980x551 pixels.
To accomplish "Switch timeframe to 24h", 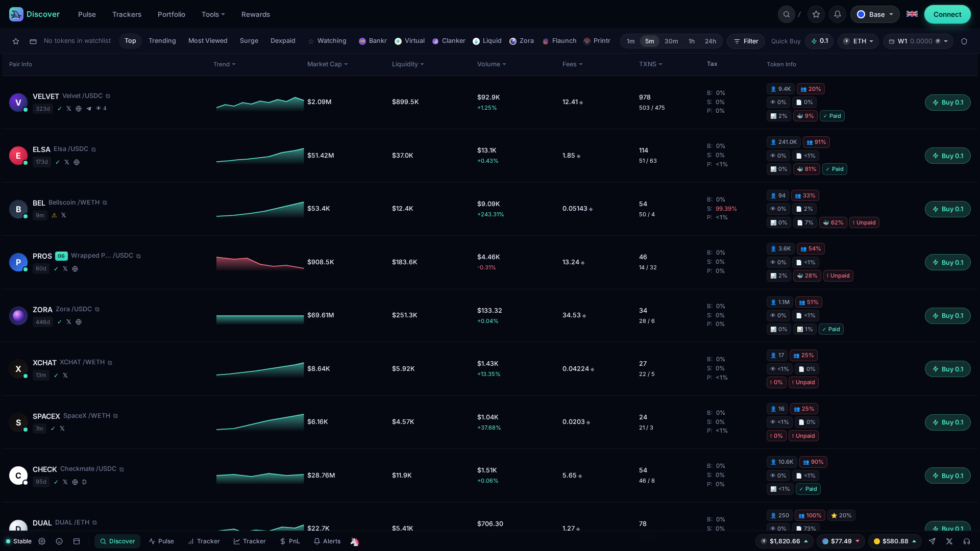I will coord(710,41).
